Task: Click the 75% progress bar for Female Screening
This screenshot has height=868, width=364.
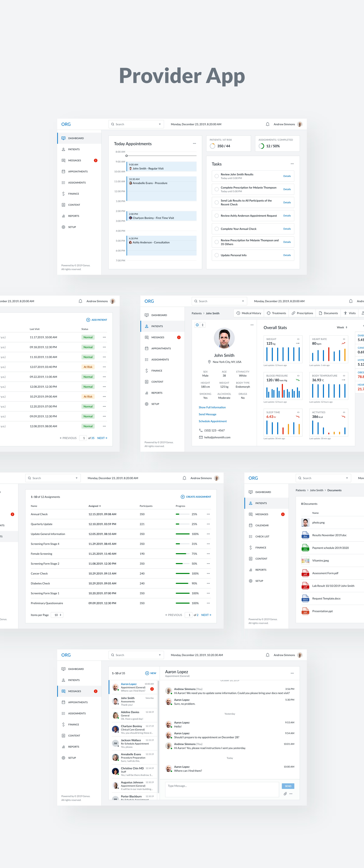Action: pyautogui.click(x=183, y=554)
